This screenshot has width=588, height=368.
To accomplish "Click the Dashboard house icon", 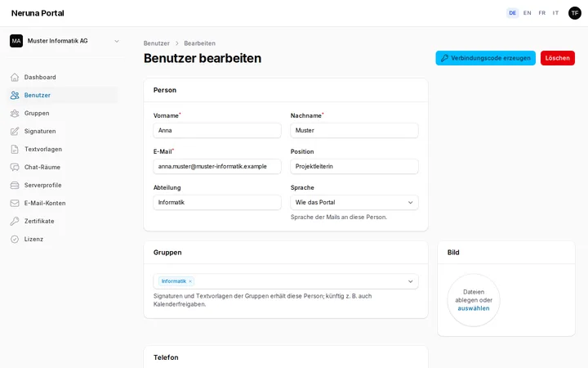I will point(15,78).
